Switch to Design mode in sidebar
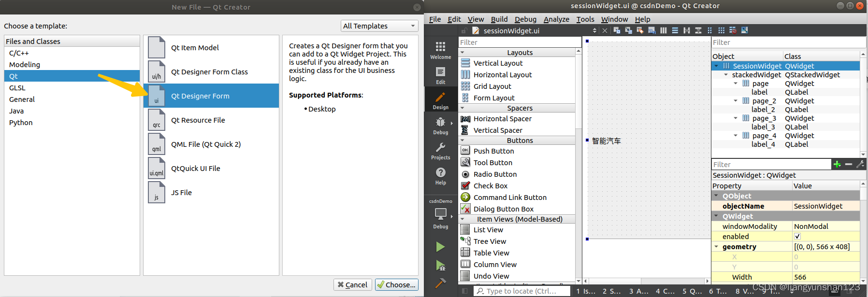 440,100
